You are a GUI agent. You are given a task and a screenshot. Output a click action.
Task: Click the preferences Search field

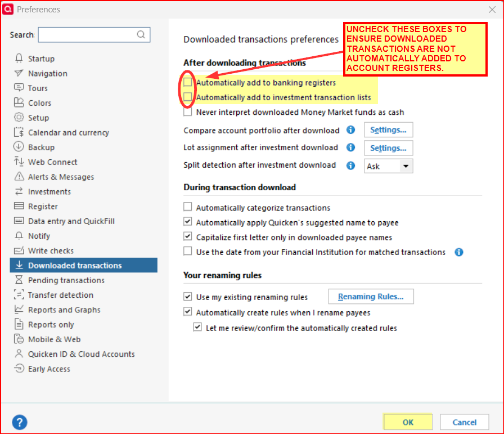94,35
